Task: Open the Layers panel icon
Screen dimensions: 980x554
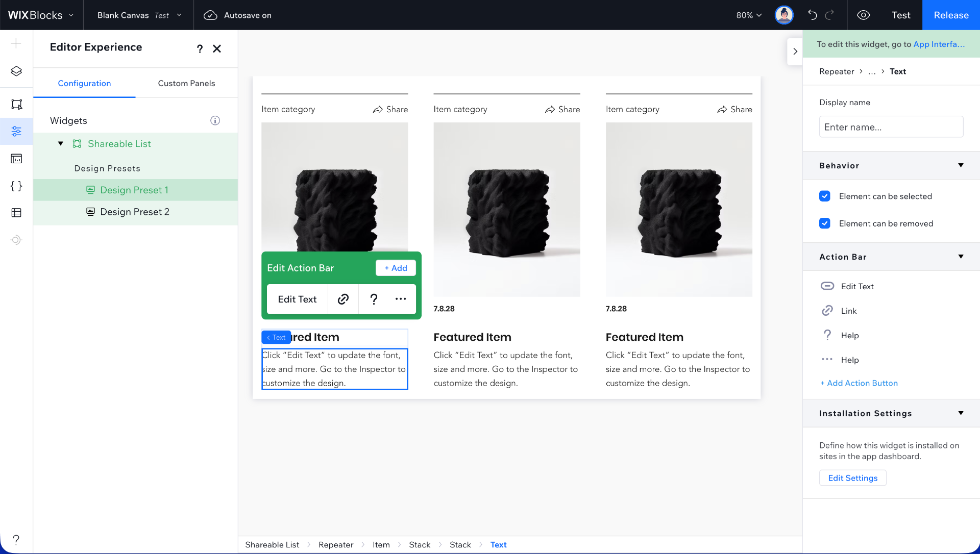Action: (x=16, y=71)
